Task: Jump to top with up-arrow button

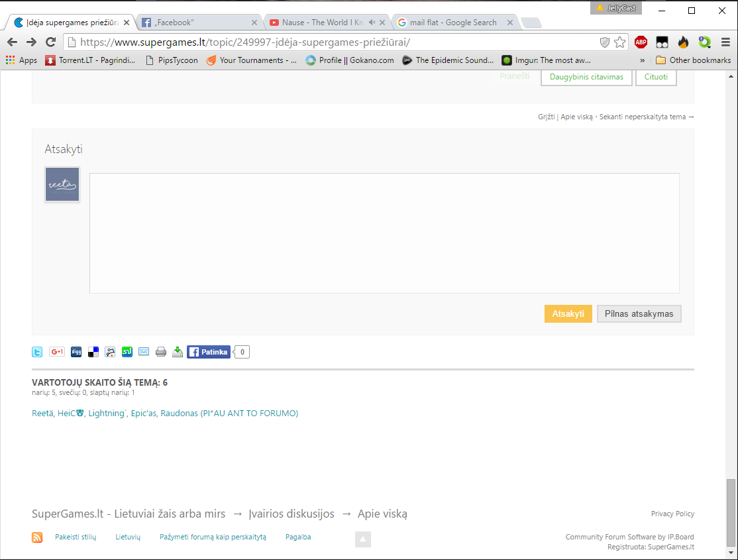Action: tap(363, 539)
